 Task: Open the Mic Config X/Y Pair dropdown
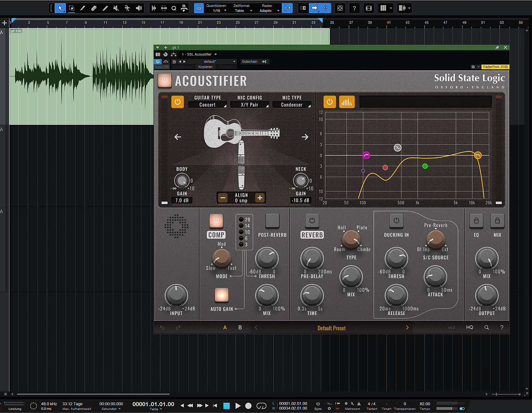[250, 105]
